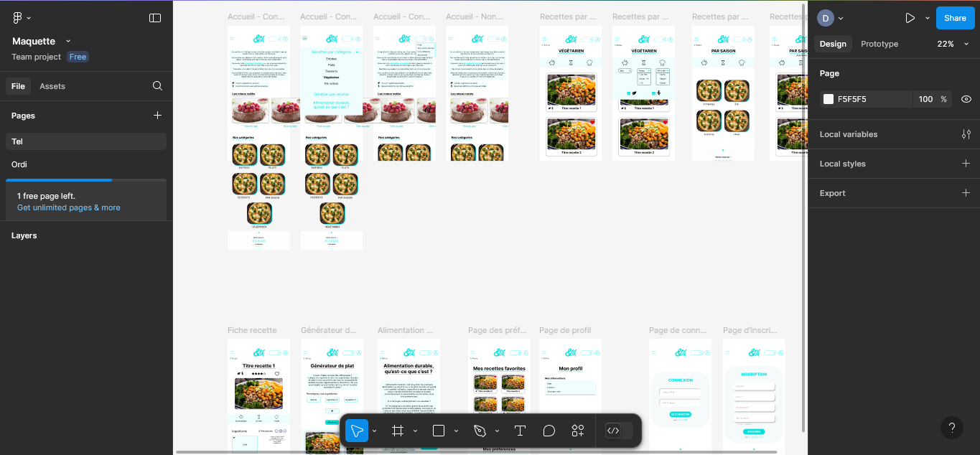Image resolution: width=980 pixels, height=455 pixels.
Task: Select the Move tool in the toolbar
Action: (357, 431)
